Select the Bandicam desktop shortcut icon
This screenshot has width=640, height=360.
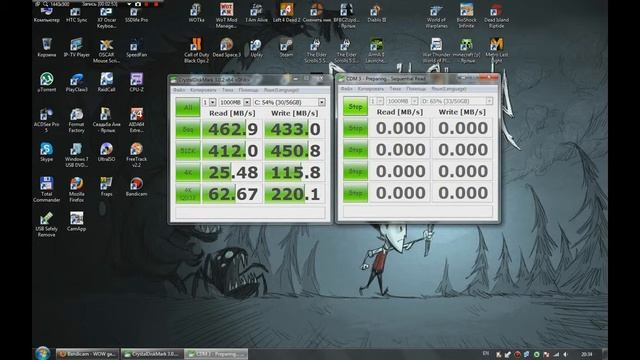coord(136,187)
